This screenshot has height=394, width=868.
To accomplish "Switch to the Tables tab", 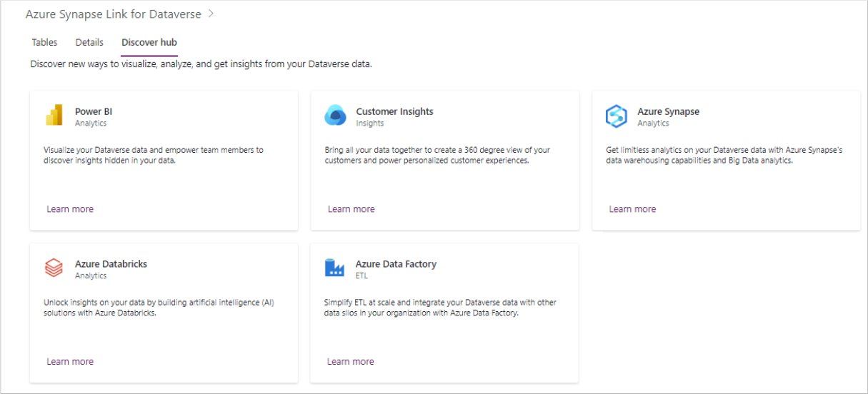I will [x=44, y=43].
